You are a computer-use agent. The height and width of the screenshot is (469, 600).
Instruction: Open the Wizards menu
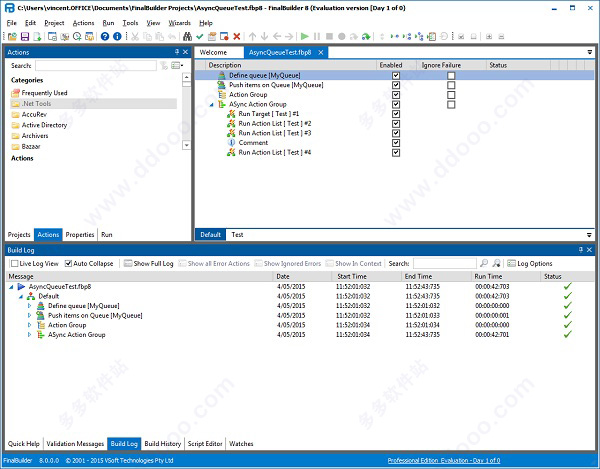coord(179,23)
